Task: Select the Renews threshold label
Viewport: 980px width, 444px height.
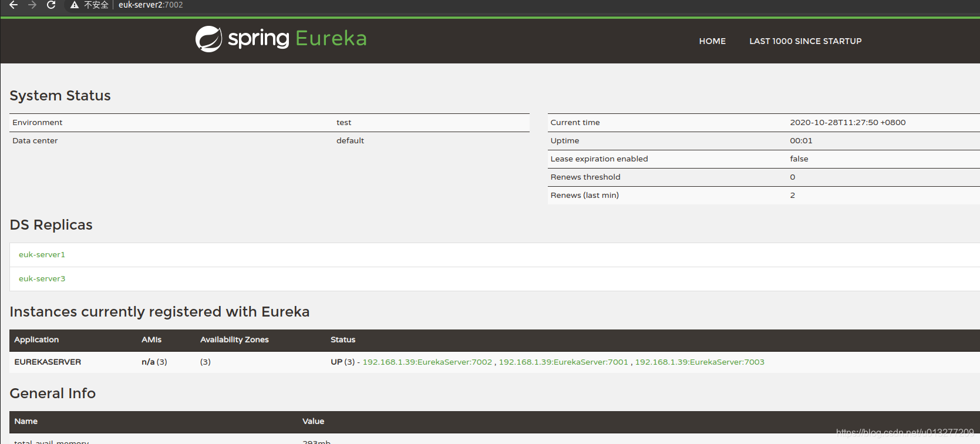Action: [x=585, y=177]
